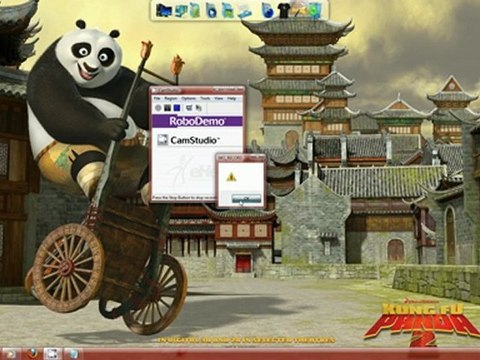This screenshot has height=360, width=480.
Task: Click the Pause button in CamStudio toolbar
Action: click(168, 108)
